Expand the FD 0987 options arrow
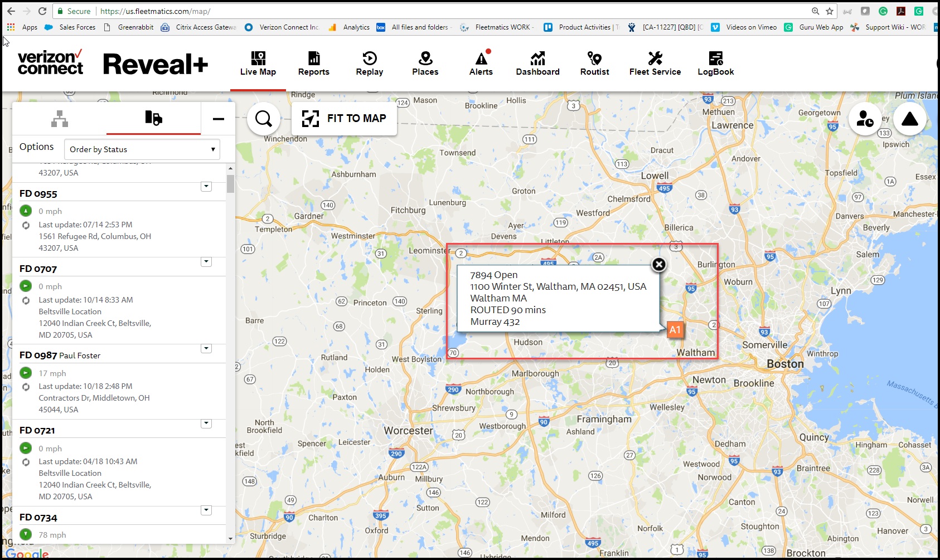The width and height of the screenshot is (940, 560). tap(206, 348)
